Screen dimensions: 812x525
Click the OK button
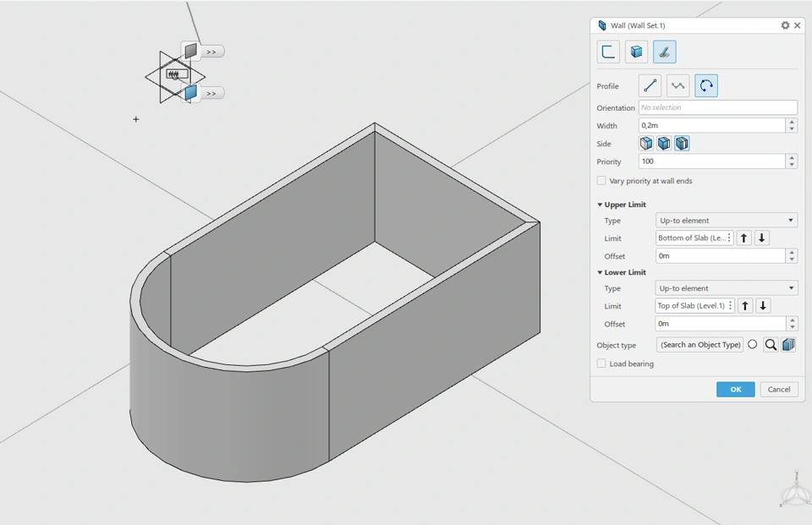[735, 390]
